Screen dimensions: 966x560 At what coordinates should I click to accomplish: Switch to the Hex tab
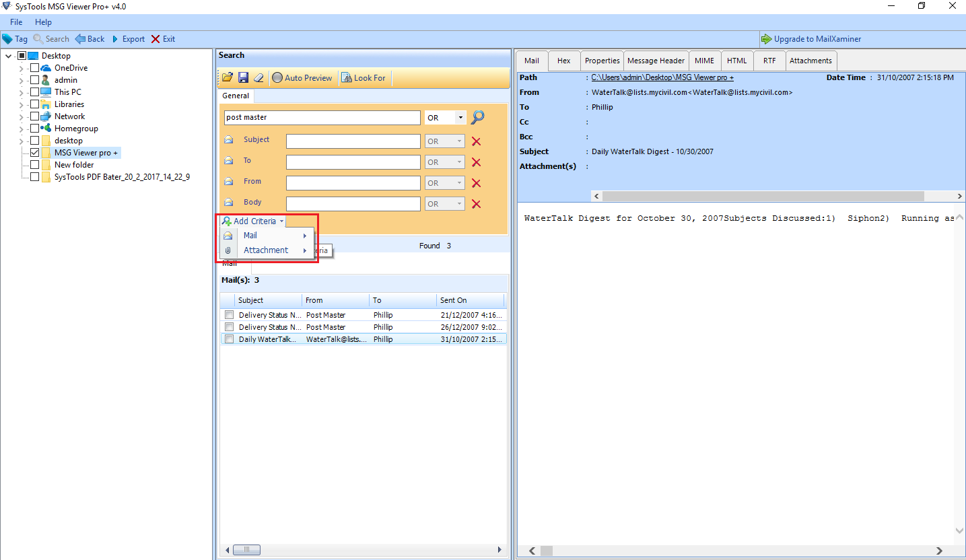(564, 61)
